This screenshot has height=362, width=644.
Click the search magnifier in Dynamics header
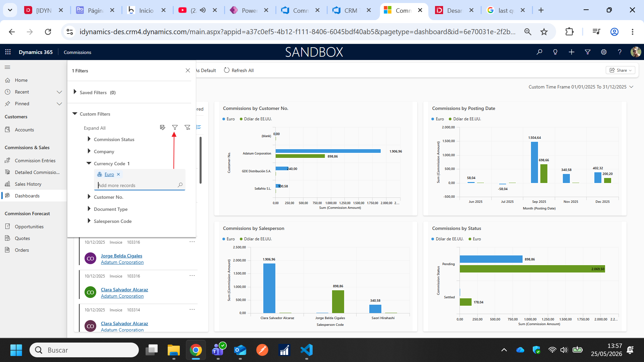(539, 52)
